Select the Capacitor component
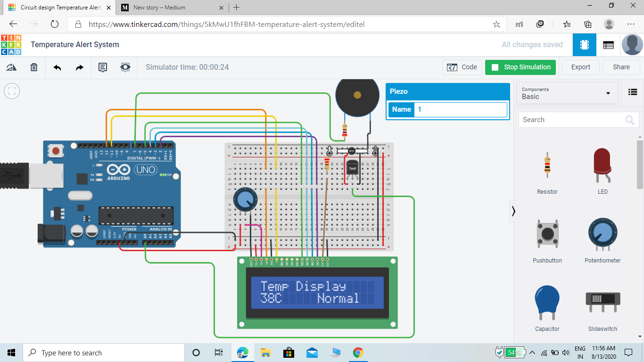The height and width of the screenshot is (362, 644). point(547,303)
